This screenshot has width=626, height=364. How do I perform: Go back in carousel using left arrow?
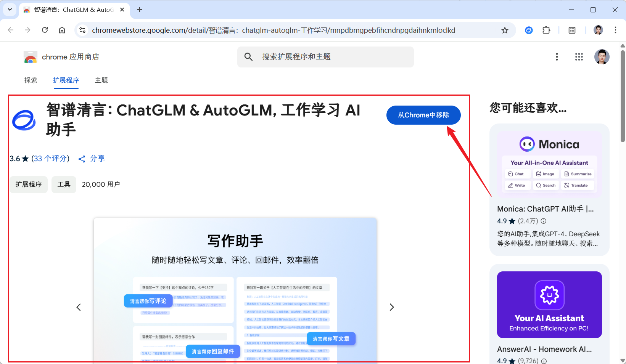tap(79, 307)
